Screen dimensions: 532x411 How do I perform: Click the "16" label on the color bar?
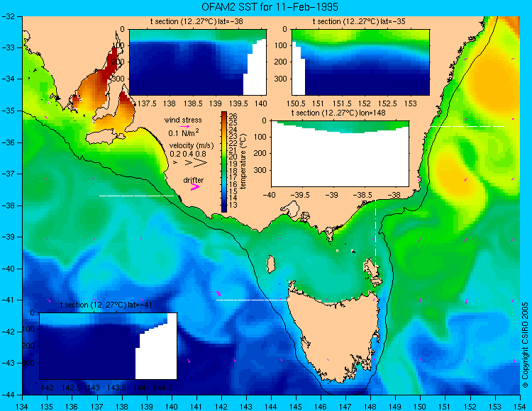pyautogui.click(x=233, y=184)
